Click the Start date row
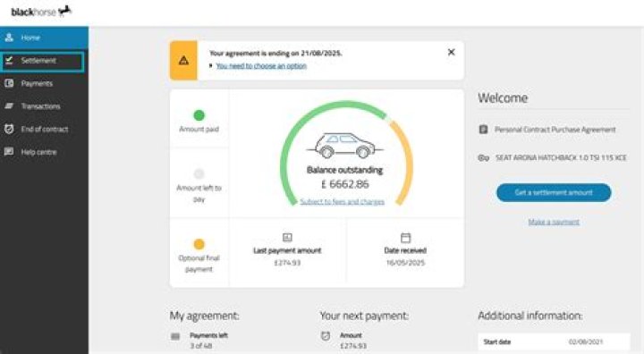Image resolution: width=644 pixels, height=354 pixels. click(x=554, y=341)
